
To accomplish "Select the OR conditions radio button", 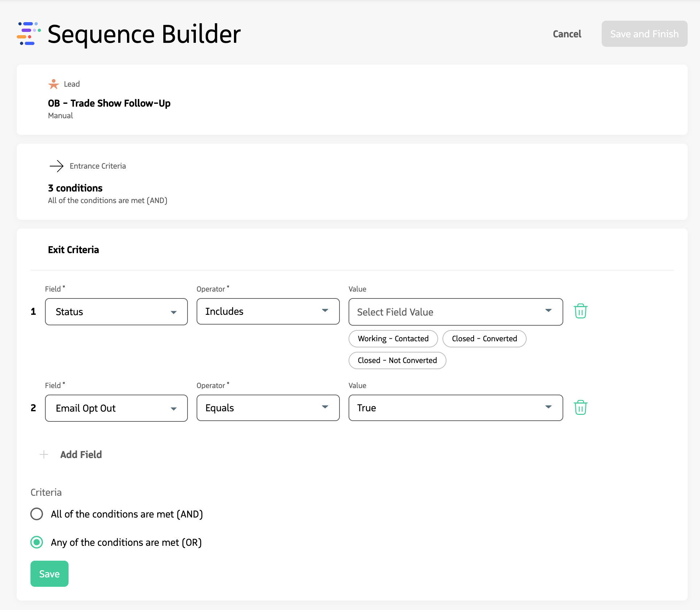I will pyautogui.click(x=37, y=543).
